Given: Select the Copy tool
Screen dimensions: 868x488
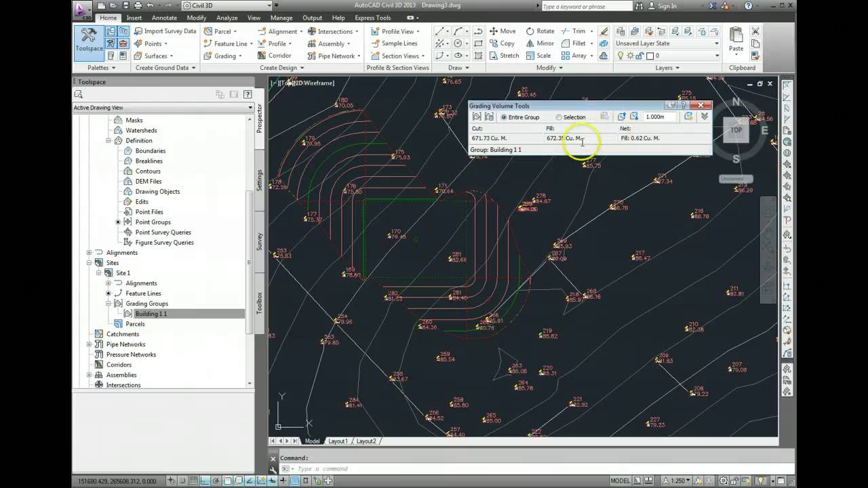Looking at the screenshot, I should tap(502, 43).
